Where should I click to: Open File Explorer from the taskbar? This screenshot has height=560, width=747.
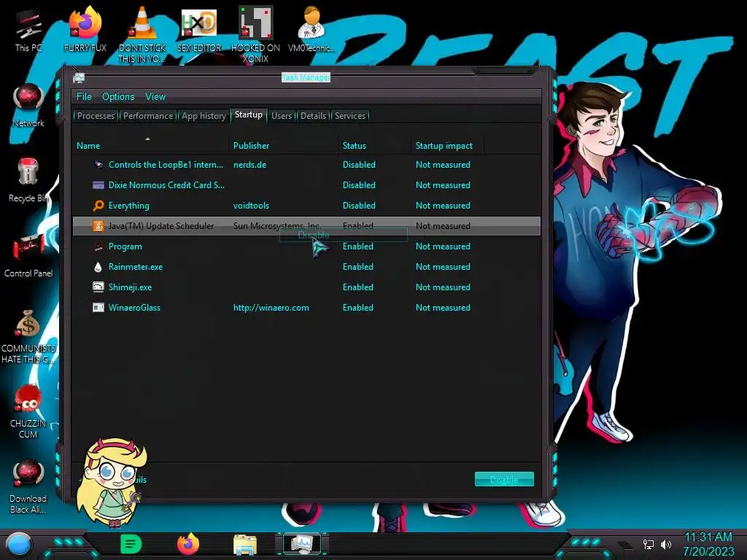pyautogui.click(x=245, y=545)
